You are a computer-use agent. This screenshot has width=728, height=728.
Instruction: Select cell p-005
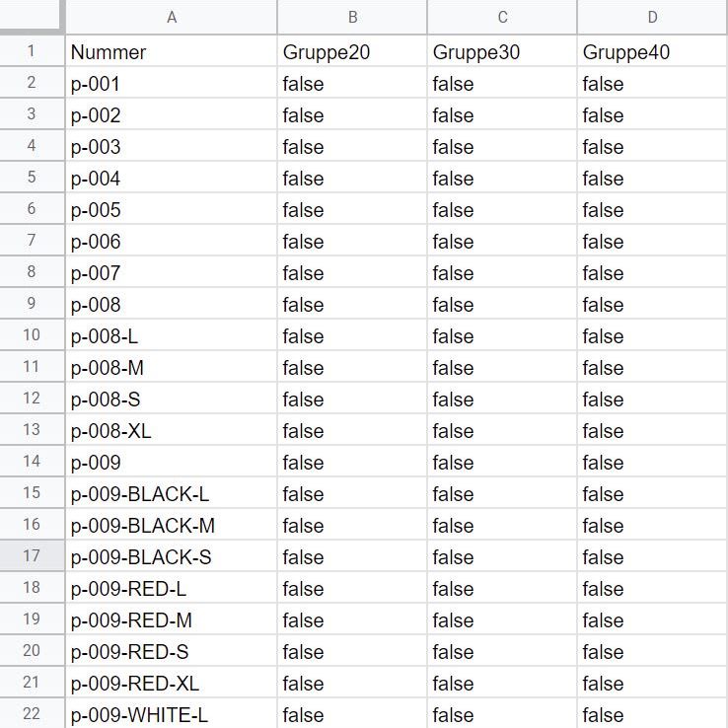click(x=172, y=209)
